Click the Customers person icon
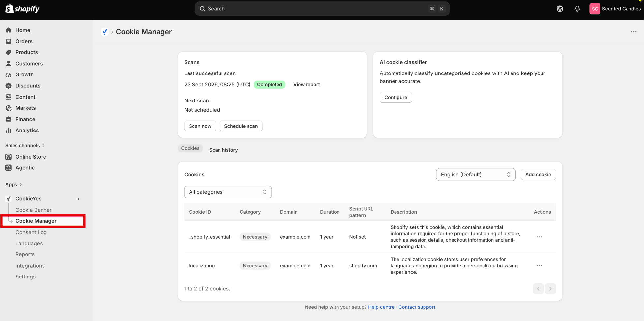The height and width of the screenshot is (321, 644). (9, 63)
